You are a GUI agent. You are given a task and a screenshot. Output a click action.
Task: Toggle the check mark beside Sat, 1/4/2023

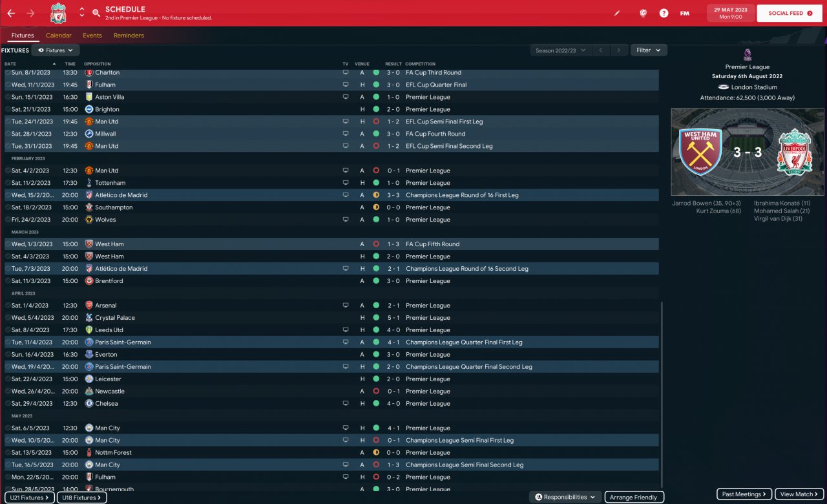pos(8,306)
